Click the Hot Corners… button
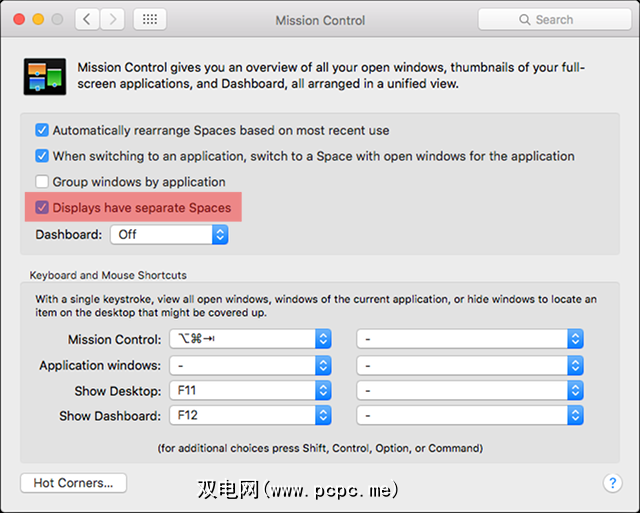The width and height of the screenshot is (640, 513). pos(73,483)
